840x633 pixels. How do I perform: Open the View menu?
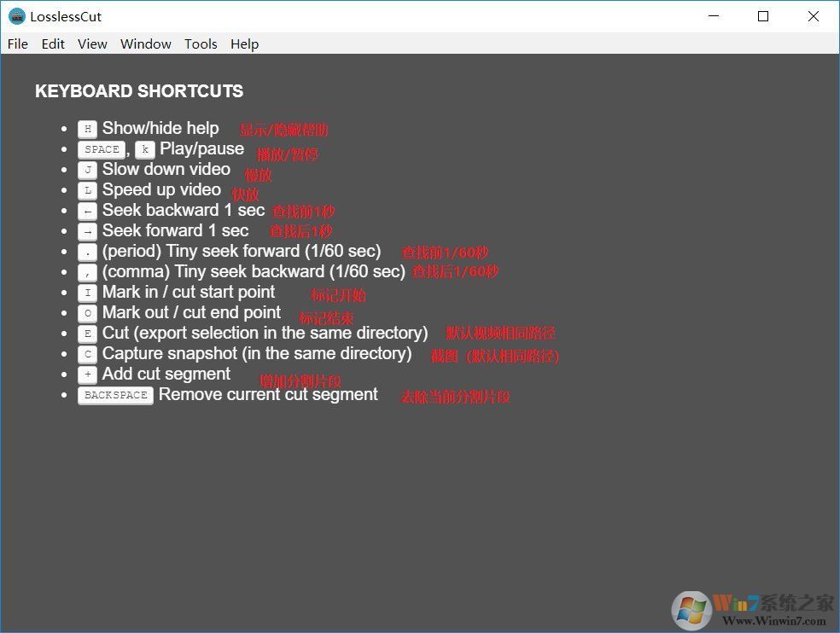tap(92, 44)
